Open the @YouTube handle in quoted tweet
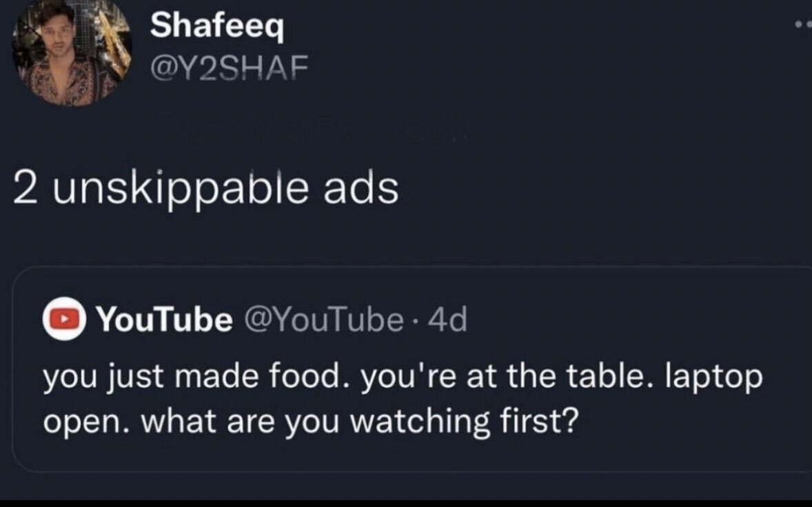Viewport: 812px width, 507px height. tap(321, 320)
